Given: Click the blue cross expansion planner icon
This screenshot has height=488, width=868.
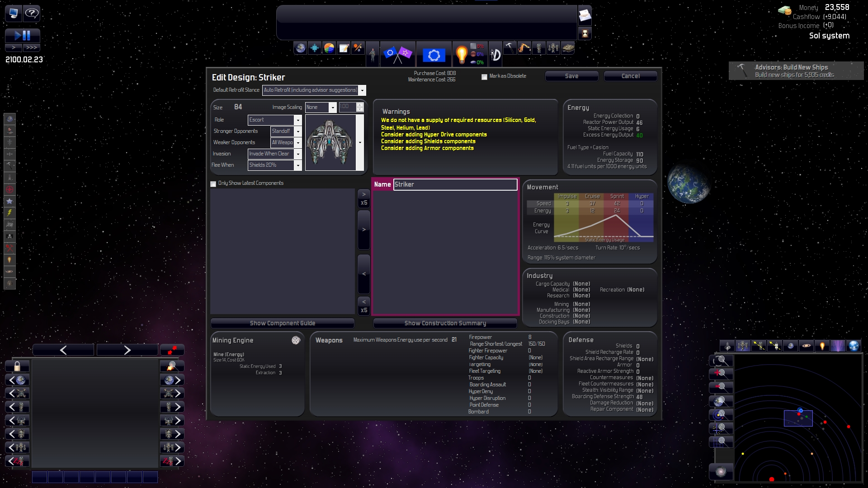Looking at the screenshot, I should click(x=315, y=48).
